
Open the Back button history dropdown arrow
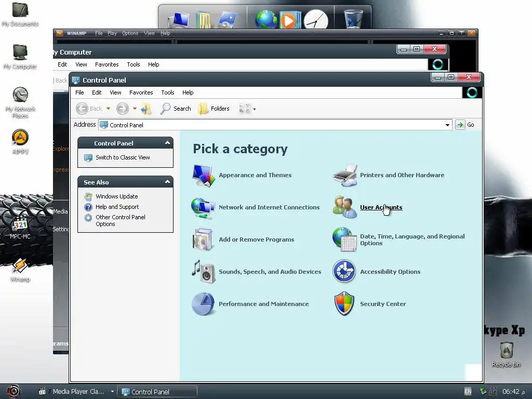pos(108,109)
